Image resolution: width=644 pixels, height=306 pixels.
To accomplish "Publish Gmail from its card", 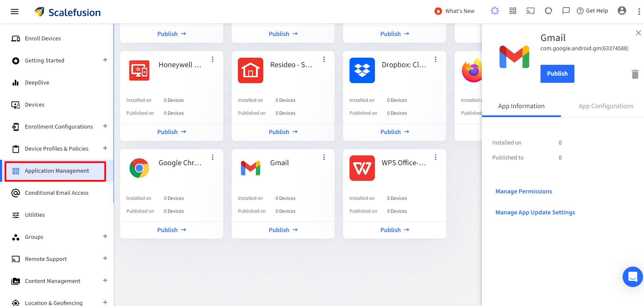I will click(283, 230).
